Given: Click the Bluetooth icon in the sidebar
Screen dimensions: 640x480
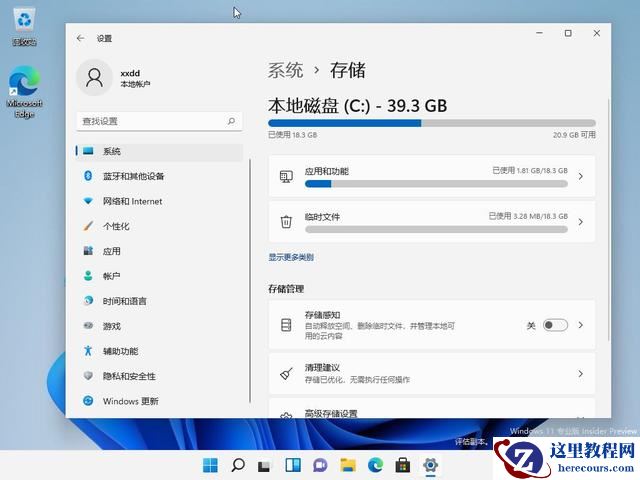Looking at the screenshot, I should (88, 176).
